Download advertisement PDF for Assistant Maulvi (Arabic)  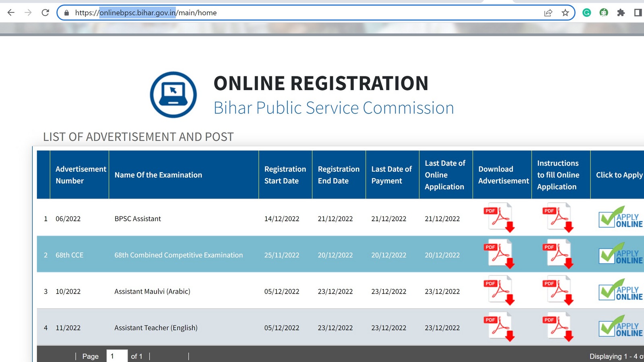point(500,290)
